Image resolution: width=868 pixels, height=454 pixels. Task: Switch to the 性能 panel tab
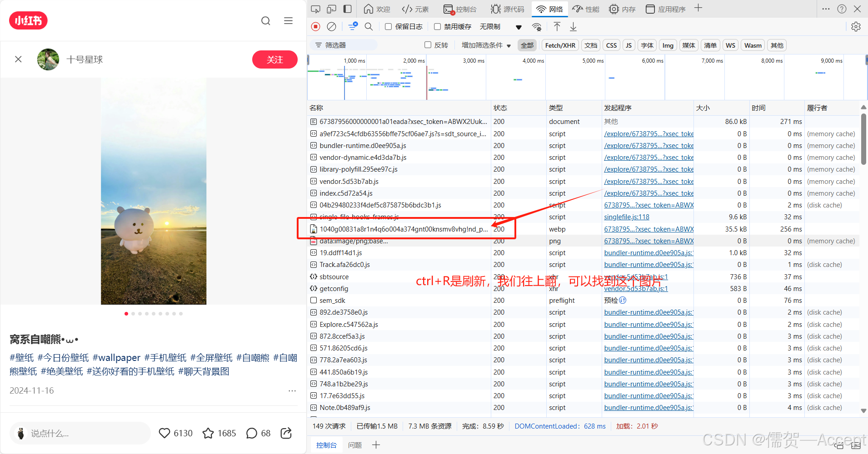click(x=585, y=9)
